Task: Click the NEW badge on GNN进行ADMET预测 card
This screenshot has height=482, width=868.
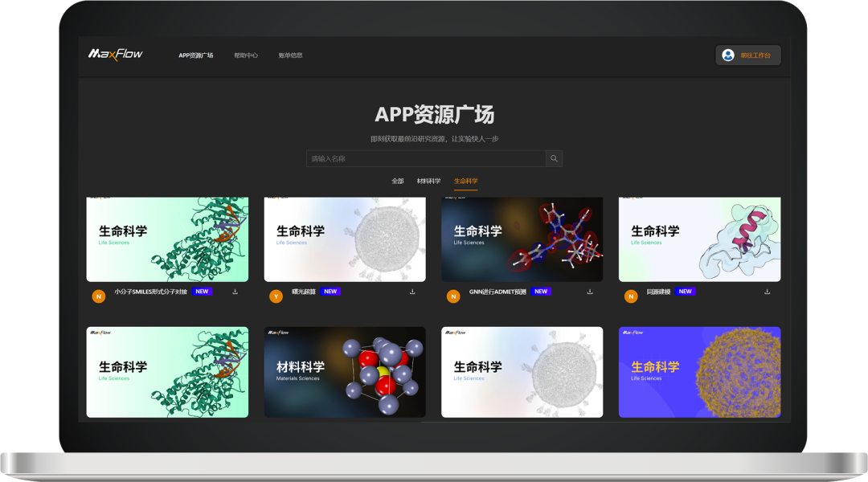Action: 542,292
